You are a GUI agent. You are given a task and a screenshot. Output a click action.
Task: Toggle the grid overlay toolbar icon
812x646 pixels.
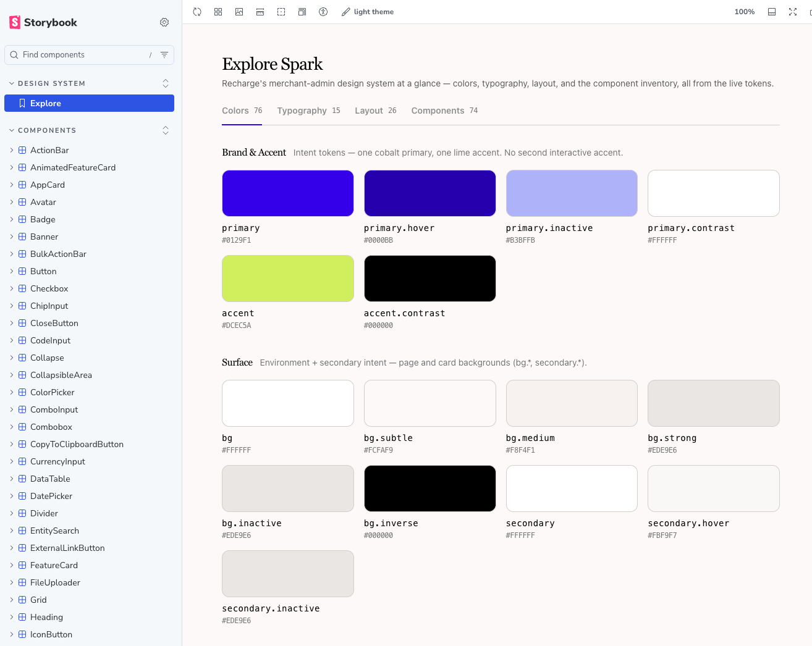coord(218,12)
